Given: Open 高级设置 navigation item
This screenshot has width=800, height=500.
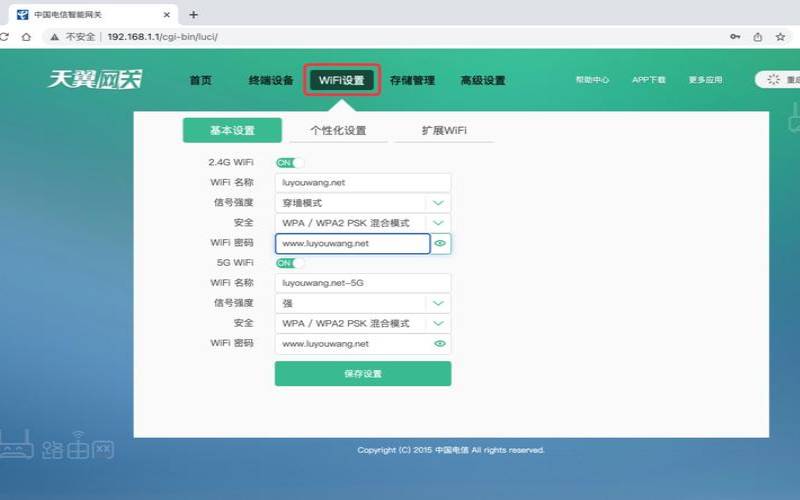Looking at the screenshot, I should [483, 80].
